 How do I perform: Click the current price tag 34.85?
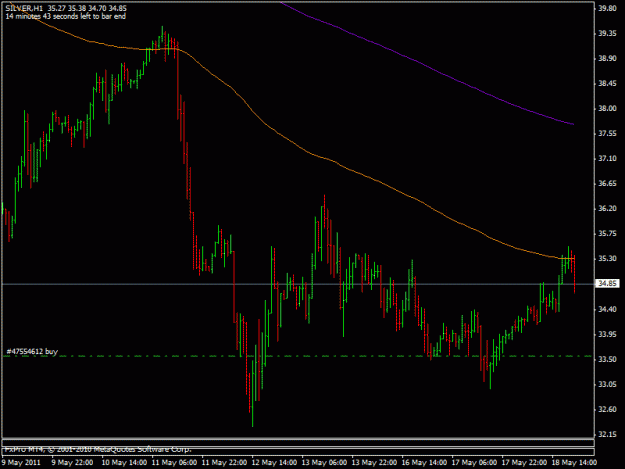click(x=608, y=284)
